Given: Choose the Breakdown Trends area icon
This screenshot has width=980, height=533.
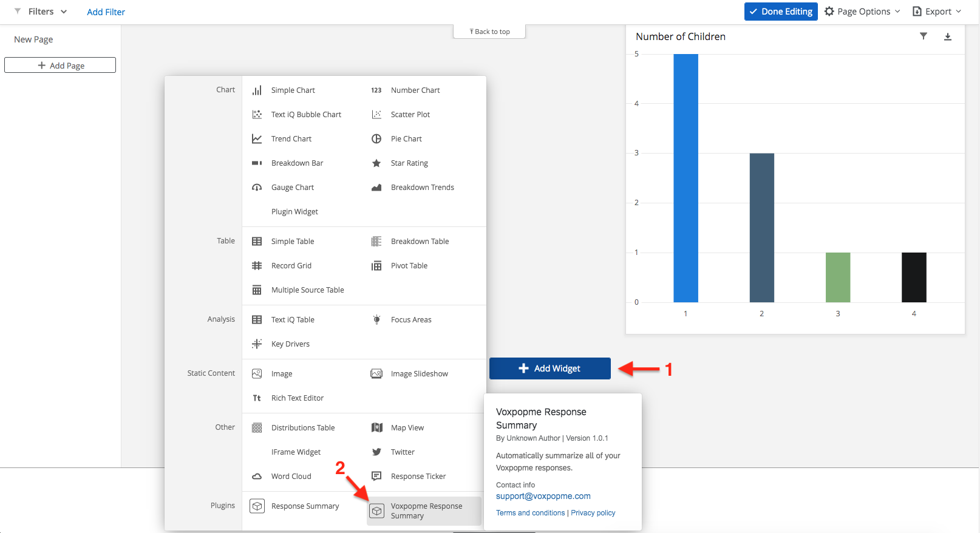Looking at the screenshot, I should tap(376, 188).
